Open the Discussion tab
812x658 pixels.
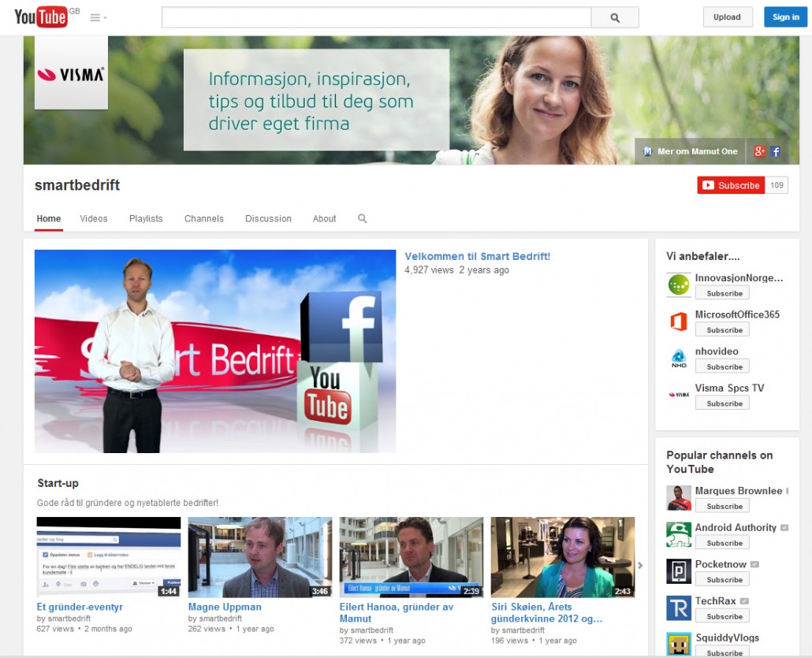coord(268,218)
